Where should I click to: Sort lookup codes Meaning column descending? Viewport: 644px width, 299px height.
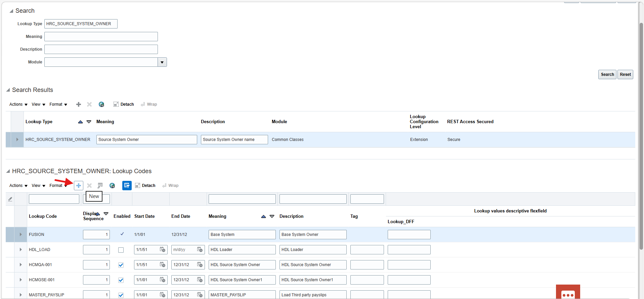pyautogui.click(x=272, y=216)
